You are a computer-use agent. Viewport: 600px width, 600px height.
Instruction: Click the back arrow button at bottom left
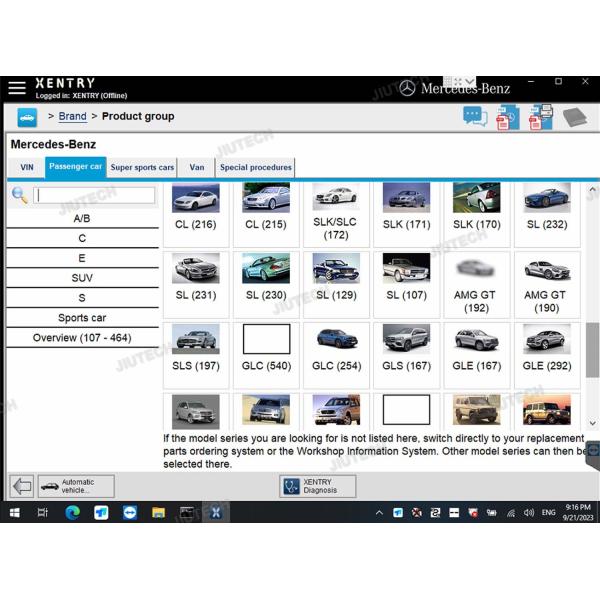tap(21, 486)
